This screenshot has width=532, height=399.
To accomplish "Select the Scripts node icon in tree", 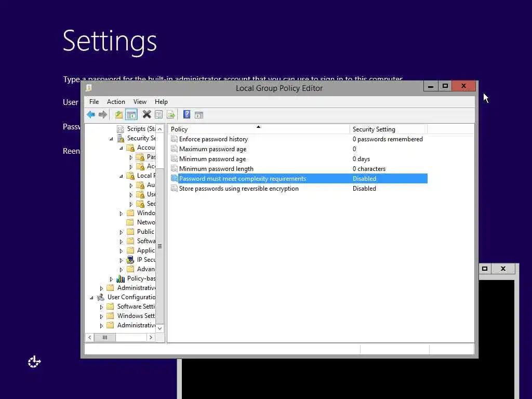I will [x=120, y=129].
